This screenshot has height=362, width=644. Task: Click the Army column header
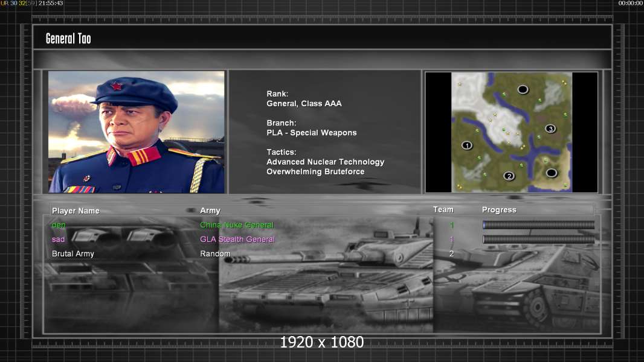click(210, 211)
